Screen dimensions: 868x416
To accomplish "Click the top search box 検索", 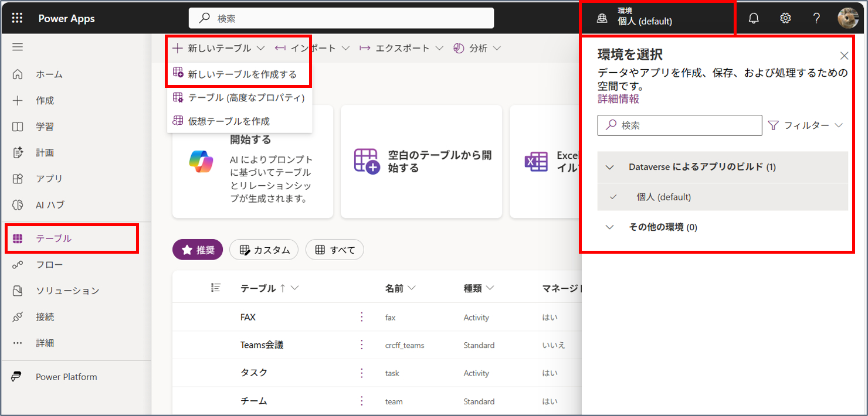I will pos(341,18).
